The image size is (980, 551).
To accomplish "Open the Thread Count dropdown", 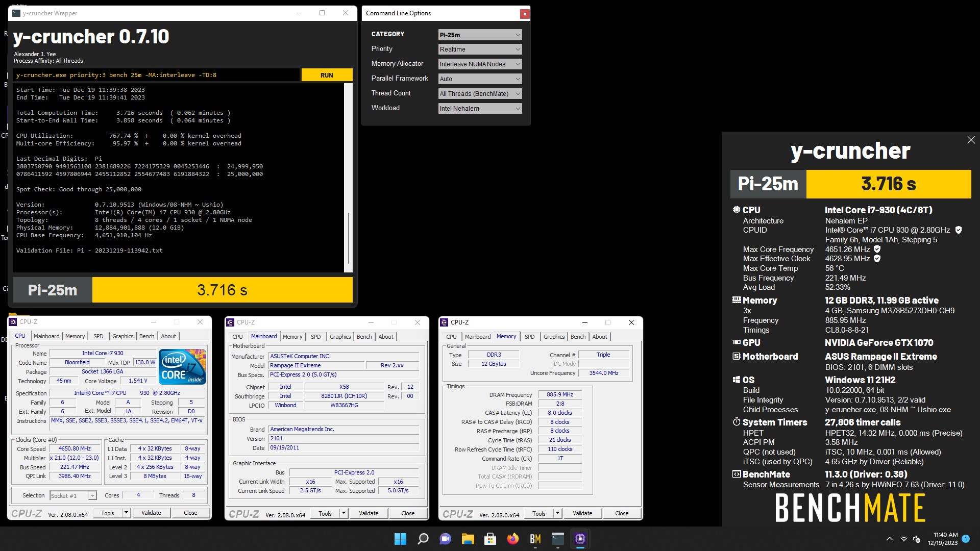I will [480, 94].
